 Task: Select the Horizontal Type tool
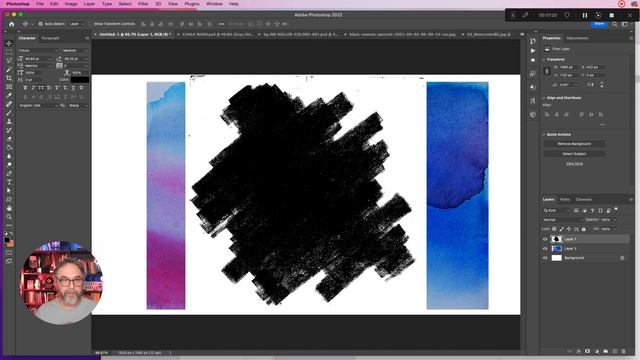[x=9, y=182]
